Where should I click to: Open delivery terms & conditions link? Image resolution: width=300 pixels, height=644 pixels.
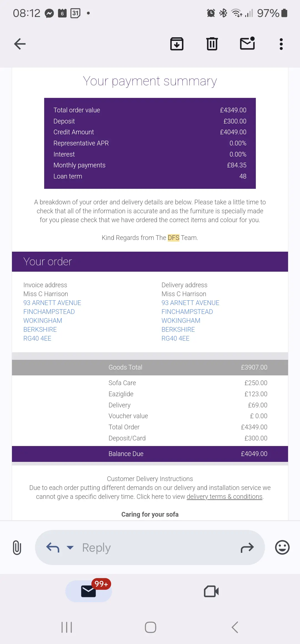224,497
